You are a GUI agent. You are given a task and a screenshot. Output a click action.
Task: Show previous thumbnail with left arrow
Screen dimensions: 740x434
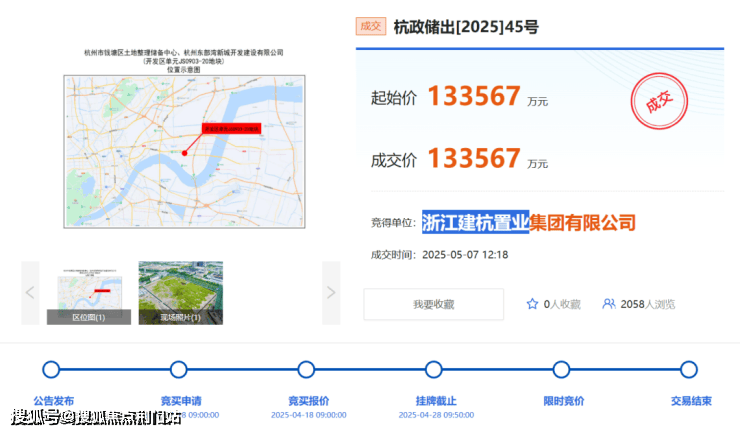[x=30, y=292]
